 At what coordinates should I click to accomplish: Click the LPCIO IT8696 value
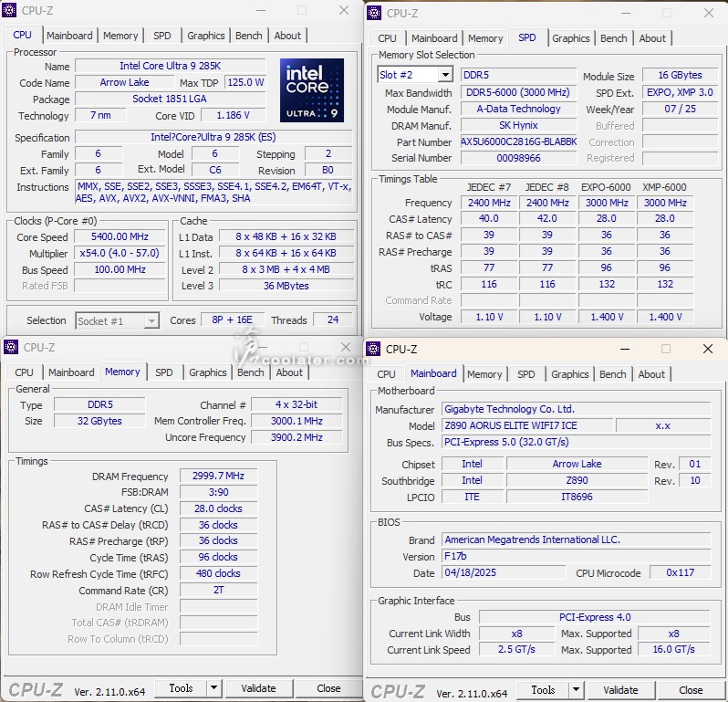tap(577, 497)
